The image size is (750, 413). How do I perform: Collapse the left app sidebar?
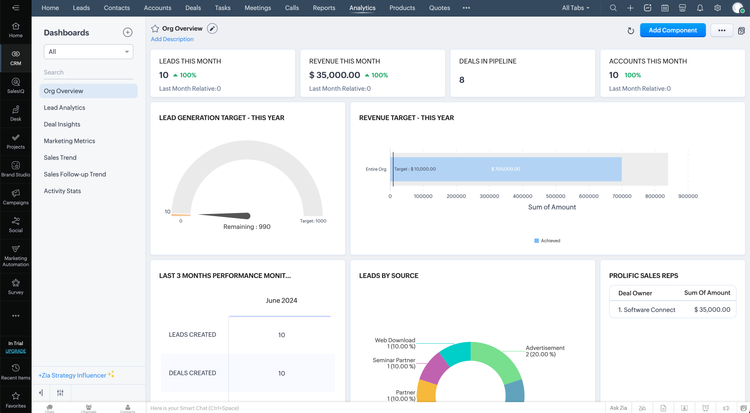click(x=15, y=8)
